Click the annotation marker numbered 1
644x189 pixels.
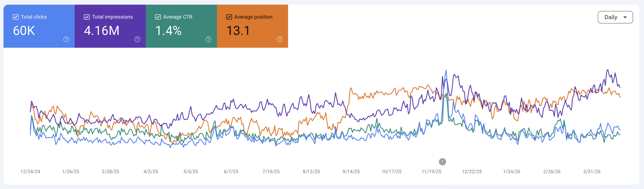coord(442,162)
